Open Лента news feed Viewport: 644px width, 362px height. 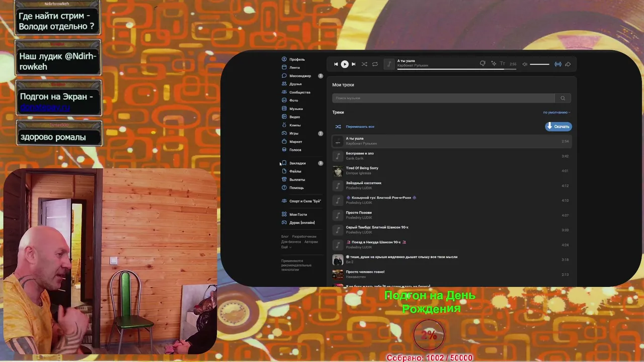coord(294,67)
